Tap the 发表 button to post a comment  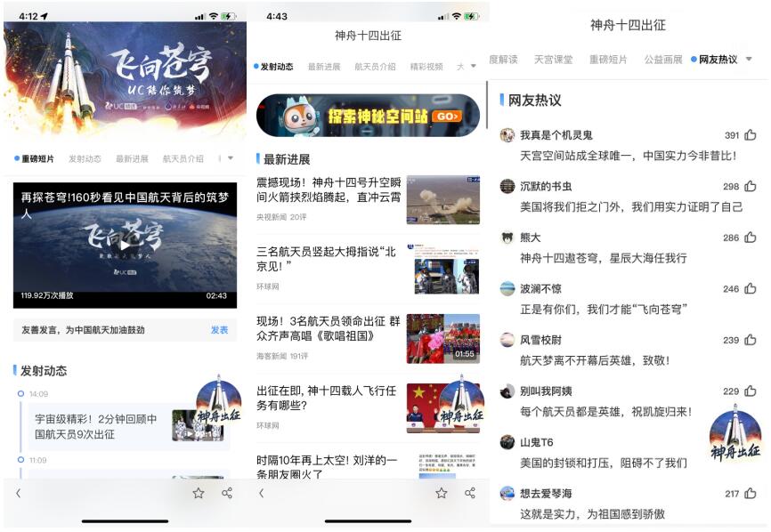(219, 330)
